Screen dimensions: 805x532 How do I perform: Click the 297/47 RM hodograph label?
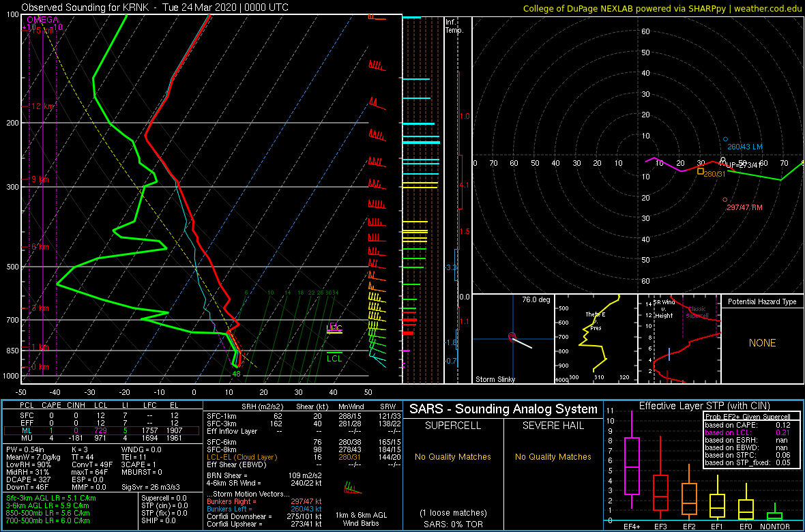point(745,208)
